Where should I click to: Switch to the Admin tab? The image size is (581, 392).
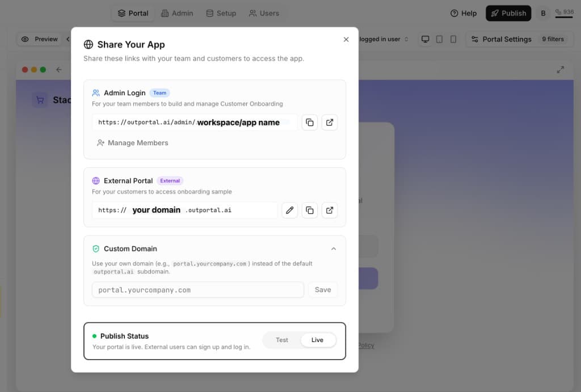click(x=177, y=12)
